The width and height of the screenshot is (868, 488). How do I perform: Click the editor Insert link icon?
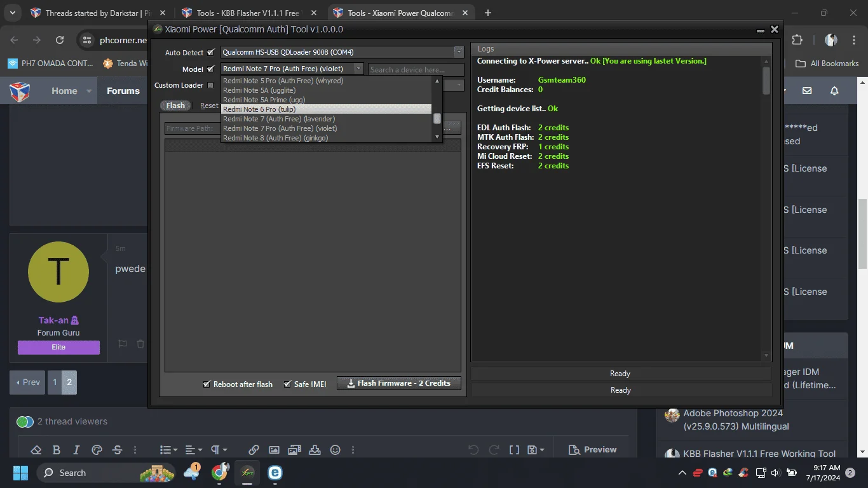coord(254,450)
